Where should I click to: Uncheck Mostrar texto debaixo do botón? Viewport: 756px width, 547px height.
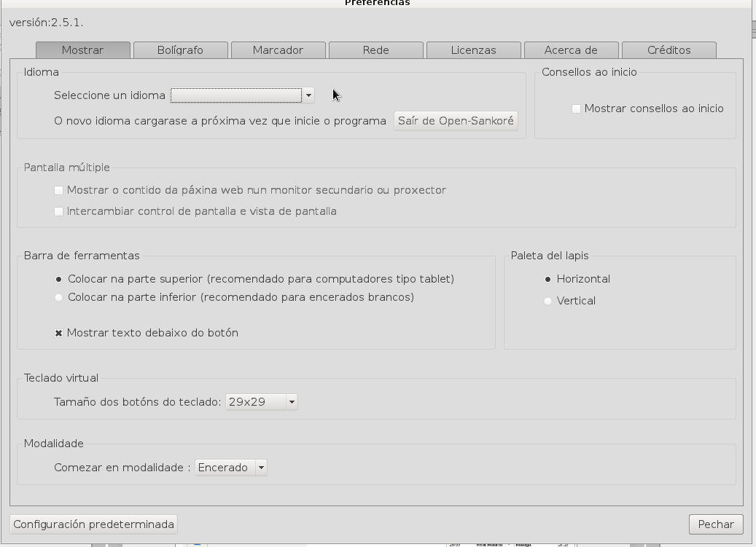pyautogui.click(x=58, y=333)
